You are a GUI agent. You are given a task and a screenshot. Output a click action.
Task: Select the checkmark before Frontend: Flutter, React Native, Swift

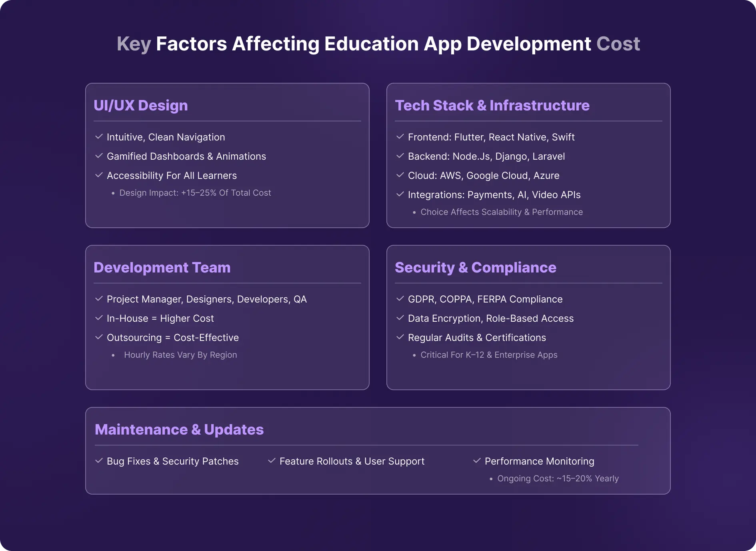(x=400, y=137)
